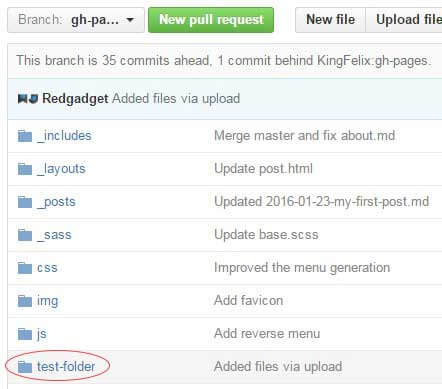Click the test-folder folder icon
Viewport: 442px width, 389px height.
(25, 367)
